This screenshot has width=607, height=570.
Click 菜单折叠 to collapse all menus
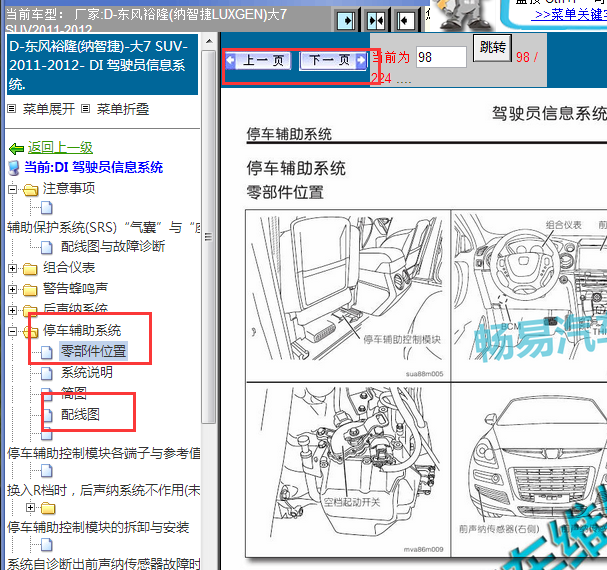(122, 109)
